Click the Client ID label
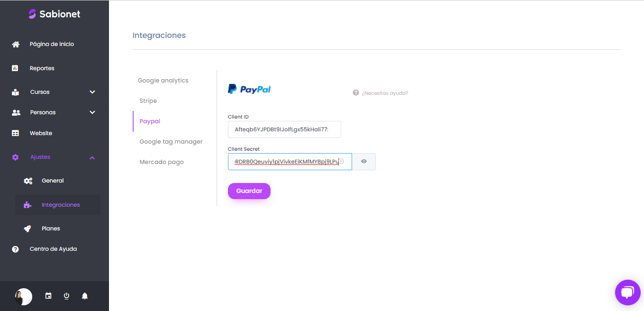The width and height of the screenshot is (644, 311). click(238, 117)
